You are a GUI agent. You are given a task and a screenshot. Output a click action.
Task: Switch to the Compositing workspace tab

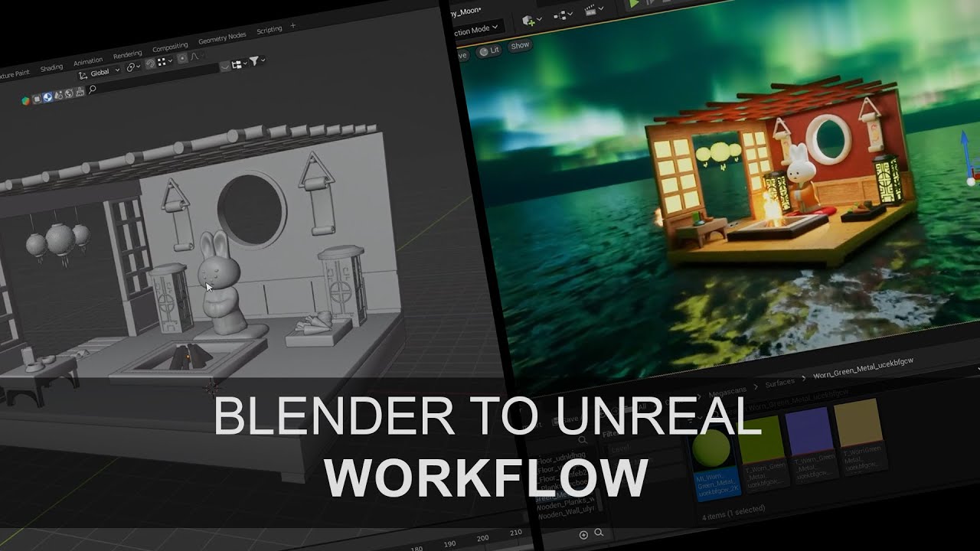pos(170,47)
